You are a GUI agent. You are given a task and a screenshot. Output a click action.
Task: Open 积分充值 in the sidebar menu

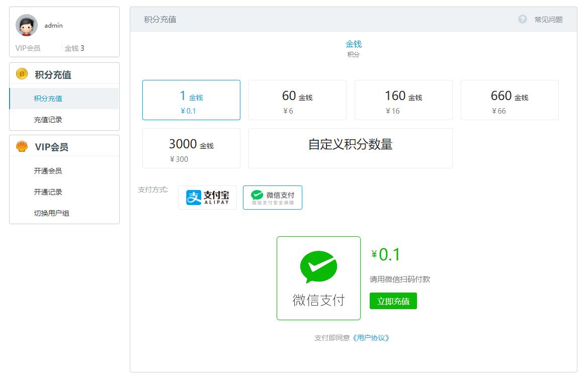click(x=64, y=99)
